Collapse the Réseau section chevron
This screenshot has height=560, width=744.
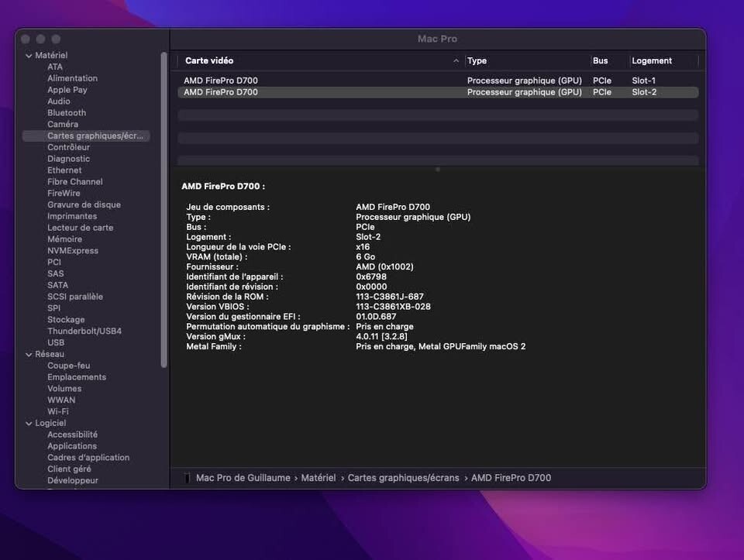[29, 354]
